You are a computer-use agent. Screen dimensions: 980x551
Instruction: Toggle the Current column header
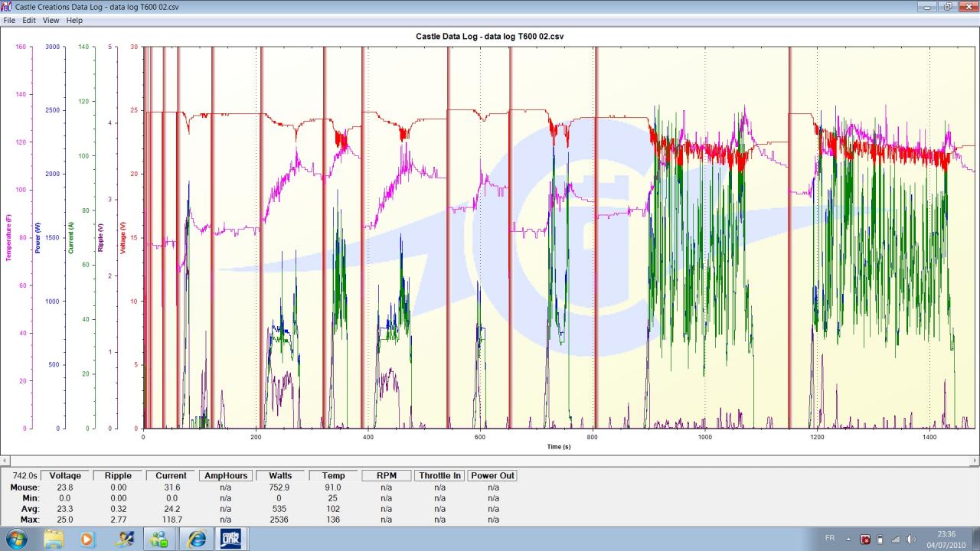pos(171,475)
